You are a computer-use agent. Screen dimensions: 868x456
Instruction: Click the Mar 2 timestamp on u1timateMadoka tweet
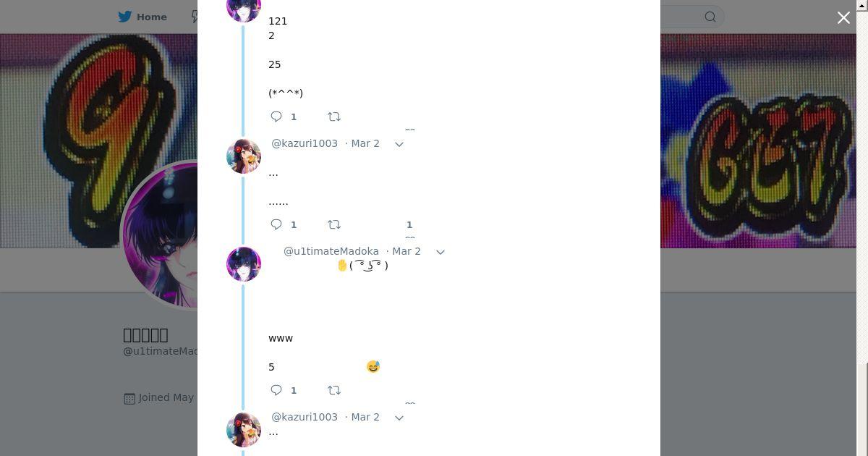tap(407, 251)
